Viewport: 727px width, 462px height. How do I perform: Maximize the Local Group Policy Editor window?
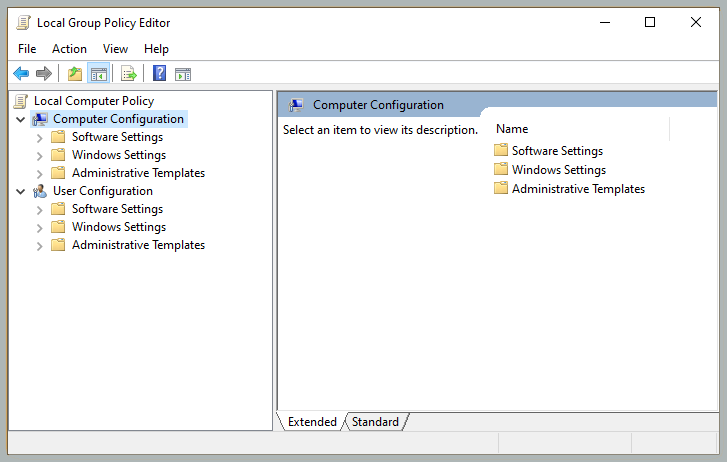point(650,22)
